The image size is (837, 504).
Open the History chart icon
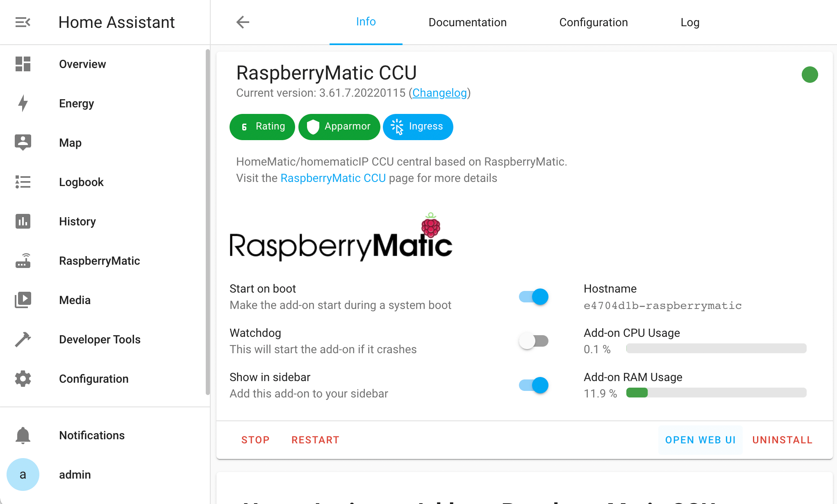tap(23, 221)
